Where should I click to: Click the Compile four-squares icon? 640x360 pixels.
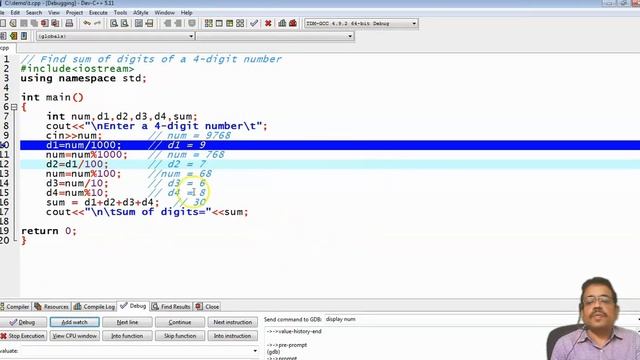209,23
